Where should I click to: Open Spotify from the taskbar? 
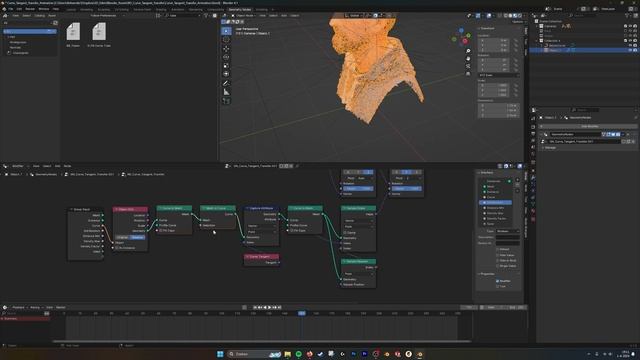[299, 354]
